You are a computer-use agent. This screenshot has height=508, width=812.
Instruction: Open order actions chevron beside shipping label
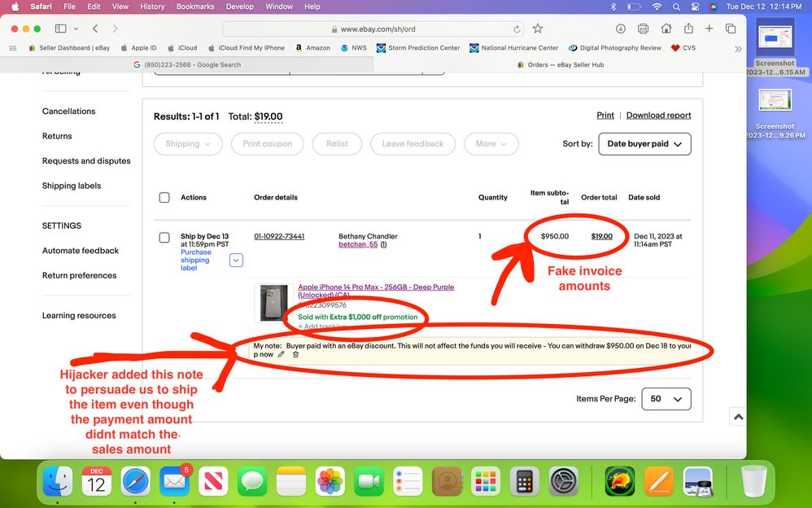point(236,261)
